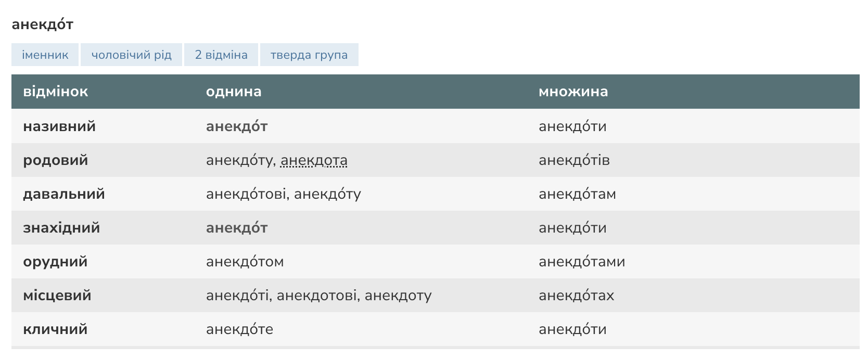Click the dotted-underlined word "анекдота"

click(x=314, y=161)
